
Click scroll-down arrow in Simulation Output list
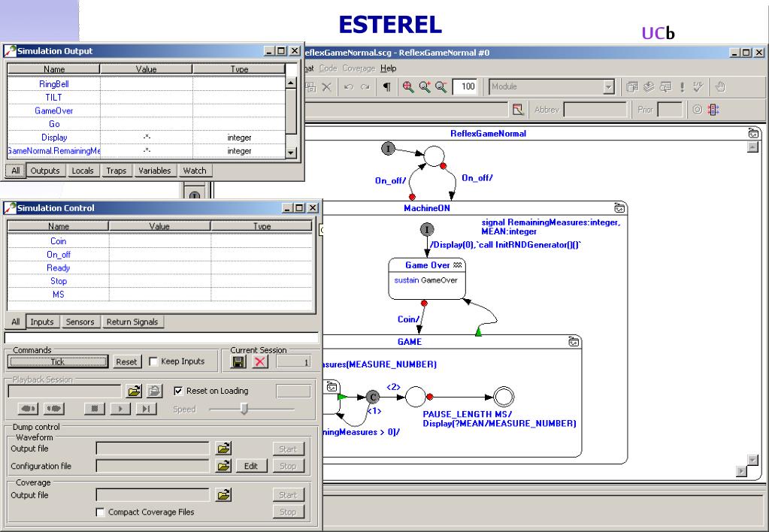coord(291,153)
